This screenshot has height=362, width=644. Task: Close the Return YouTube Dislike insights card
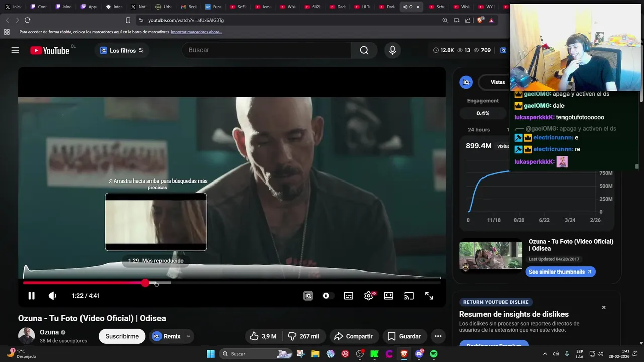tap(604, 307)
